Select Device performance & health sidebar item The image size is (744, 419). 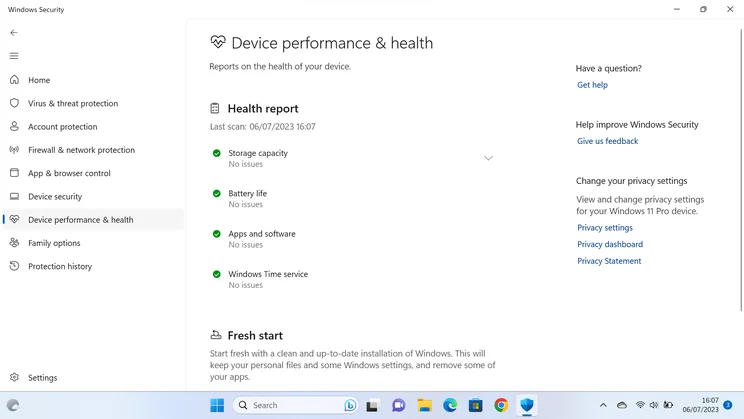[93, 219]
